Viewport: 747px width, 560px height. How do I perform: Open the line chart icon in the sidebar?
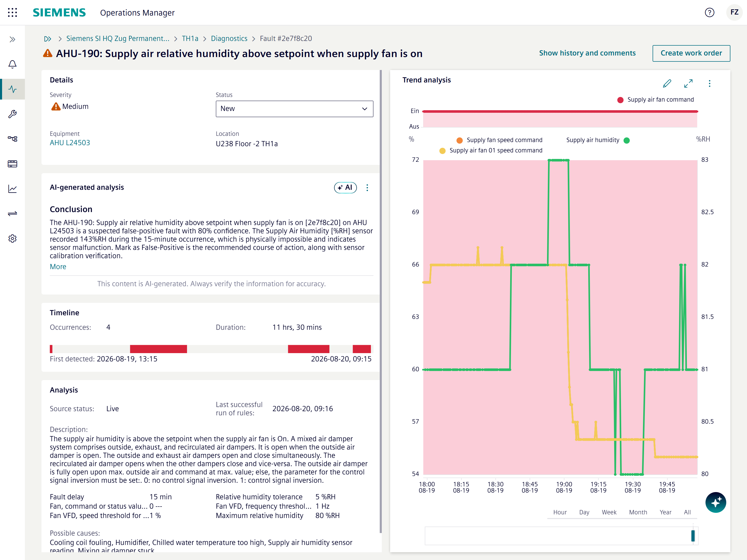click(x=12, y=189)
